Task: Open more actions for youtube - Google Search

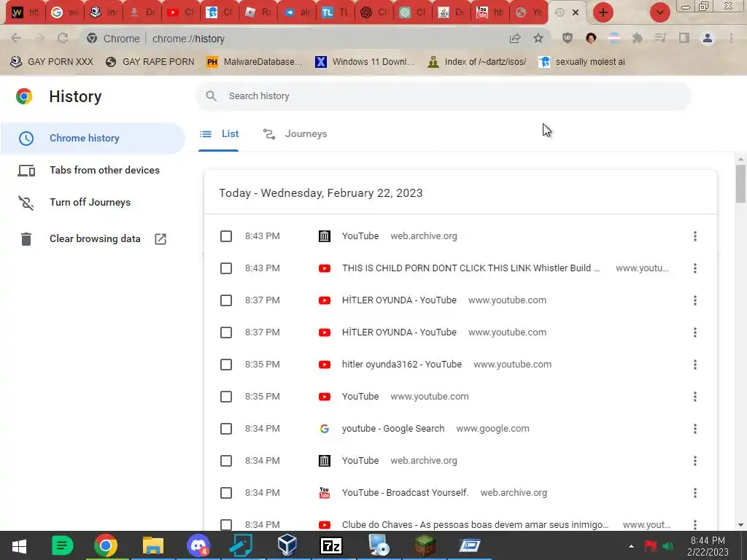Action: (x=695, y=429)
